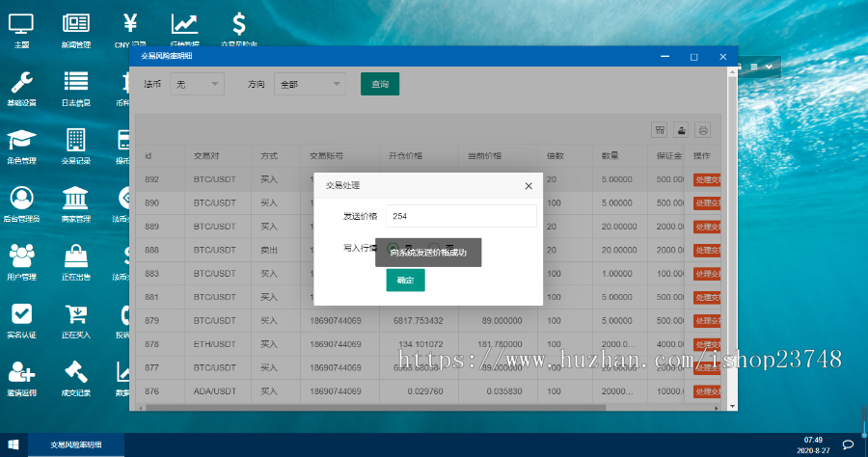Open the 主题 monitor desktop icon
868x457 pixels.
click(21, 31)
